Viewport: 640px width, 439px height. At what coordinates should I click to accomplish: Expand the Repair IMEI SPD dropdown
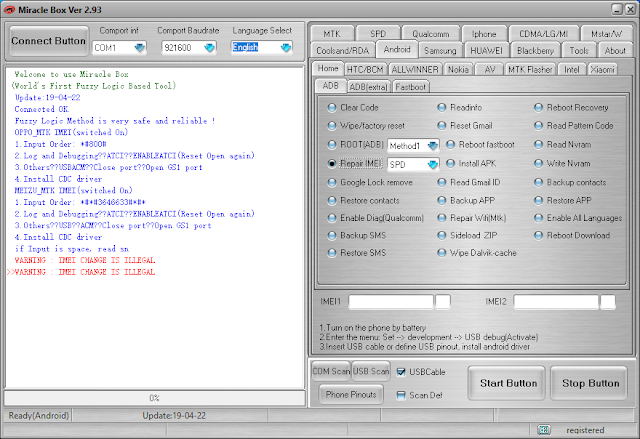point(433,164)
